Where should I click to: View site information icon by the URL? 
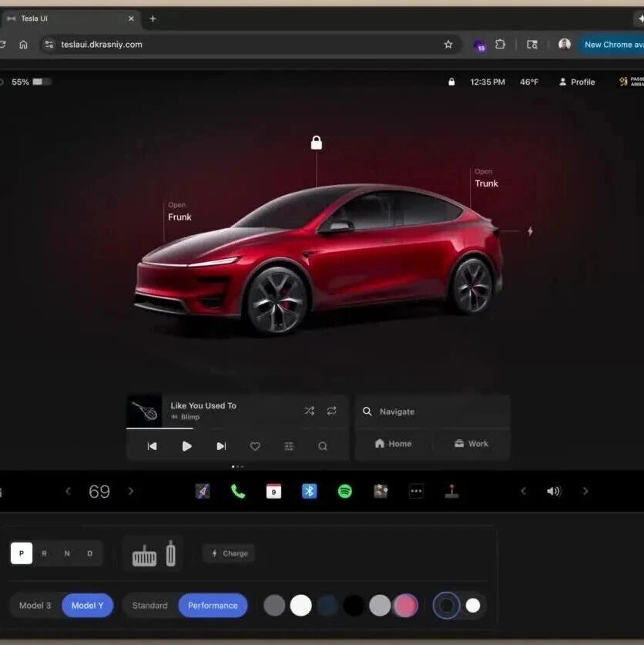(49, 45)
